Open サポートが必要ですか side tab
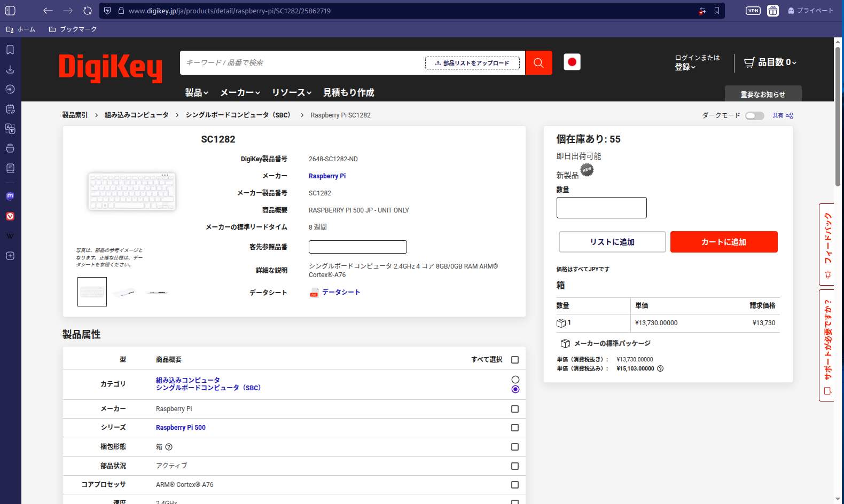 coord(827,345)
